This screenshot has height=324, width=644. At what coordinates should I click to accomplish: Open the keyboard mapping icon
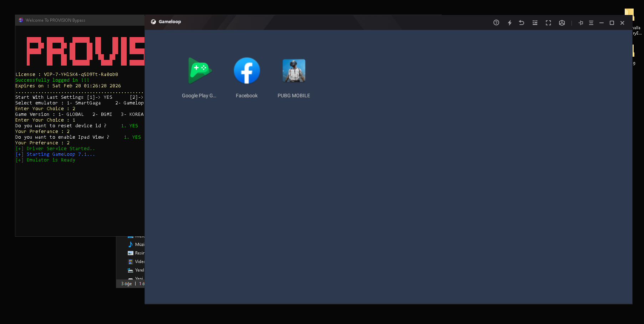coord(535,22)
